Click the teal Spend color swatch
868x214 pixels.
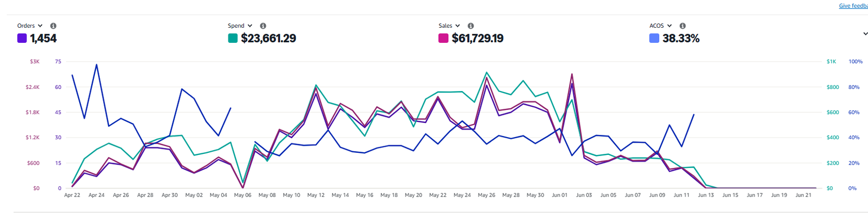pyautogui.click(x=233, y=38)
